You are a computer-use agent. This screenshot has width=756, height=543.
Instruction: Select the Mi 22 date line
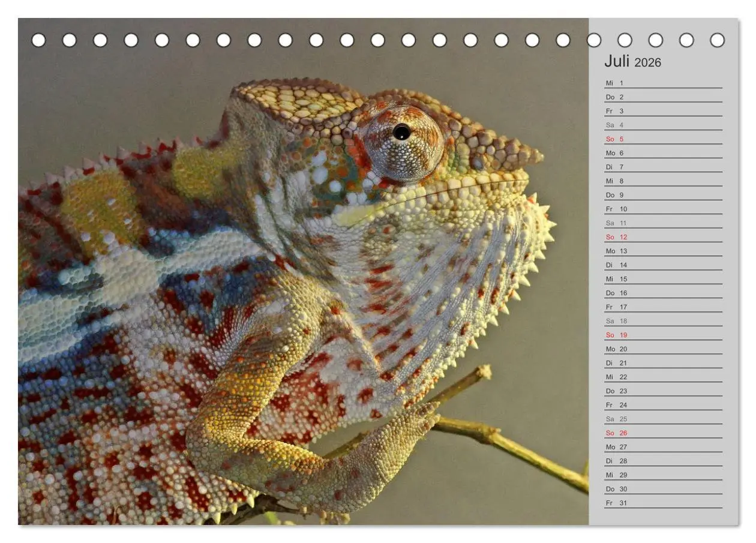tap(663, 377)
